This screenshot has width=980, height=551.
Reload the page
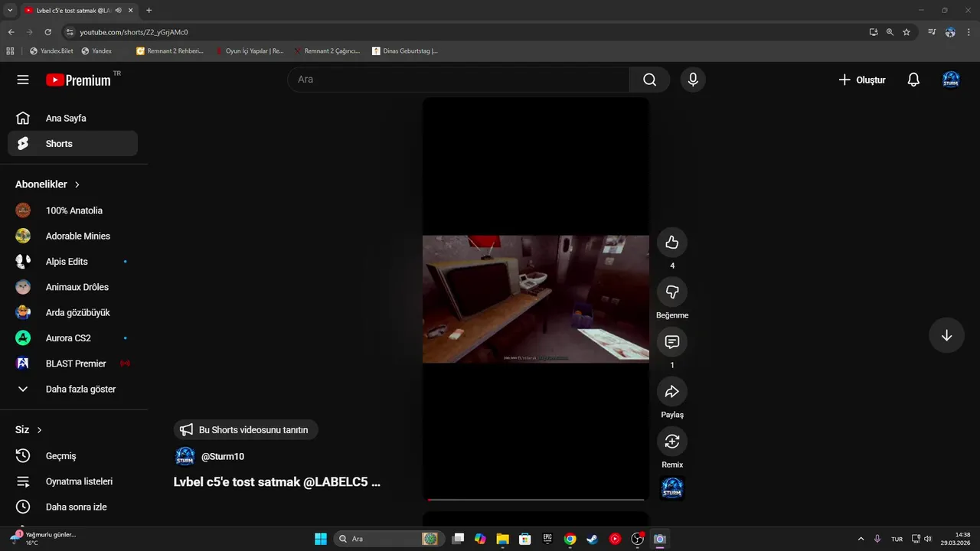(x=47, y=32)
